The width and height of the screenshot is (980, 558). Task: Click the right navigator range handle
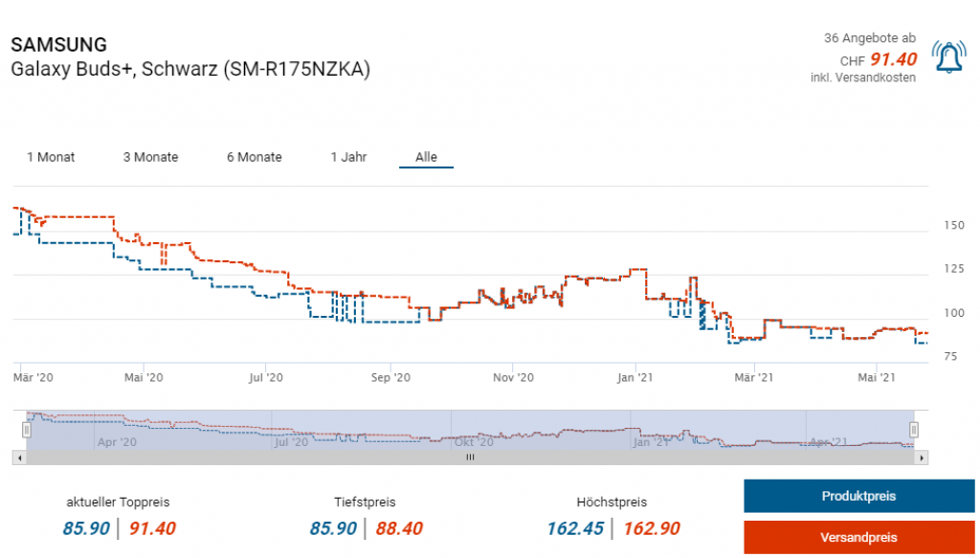[x=914, y=430]
